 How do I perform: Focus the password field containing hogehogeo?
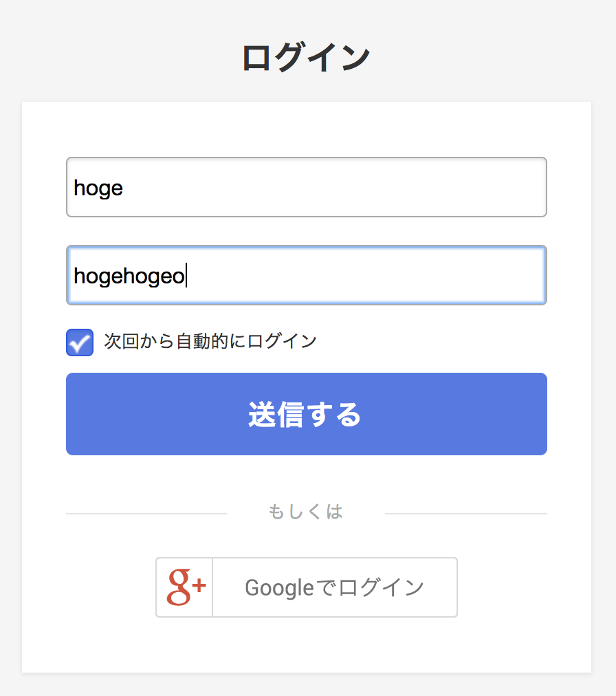pyautogui.click(x=306, y=275)
